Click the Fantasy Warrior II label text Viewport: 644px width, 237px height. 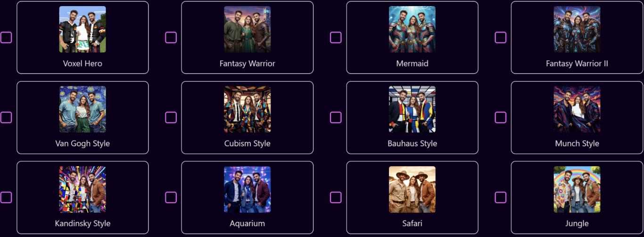(577, 64)
